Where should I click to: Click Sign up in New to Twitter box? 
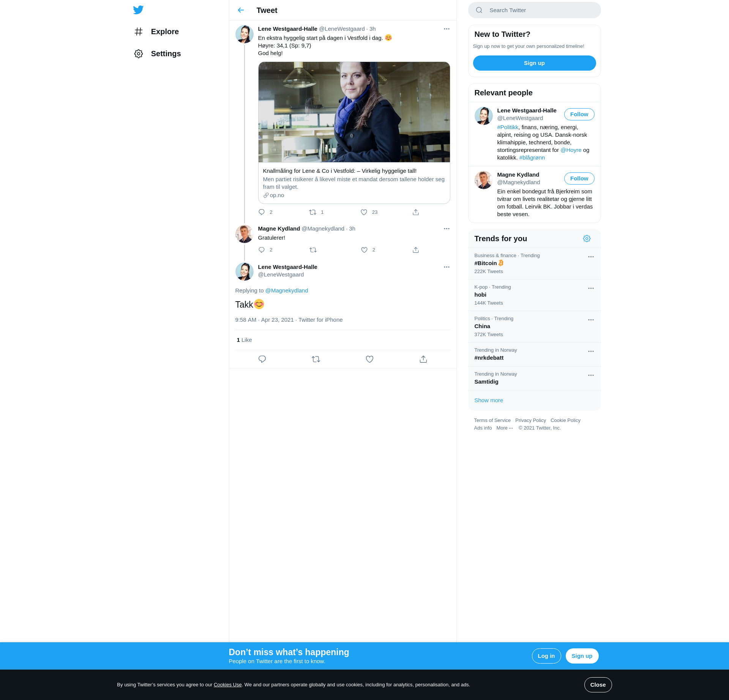click(534, 63)
